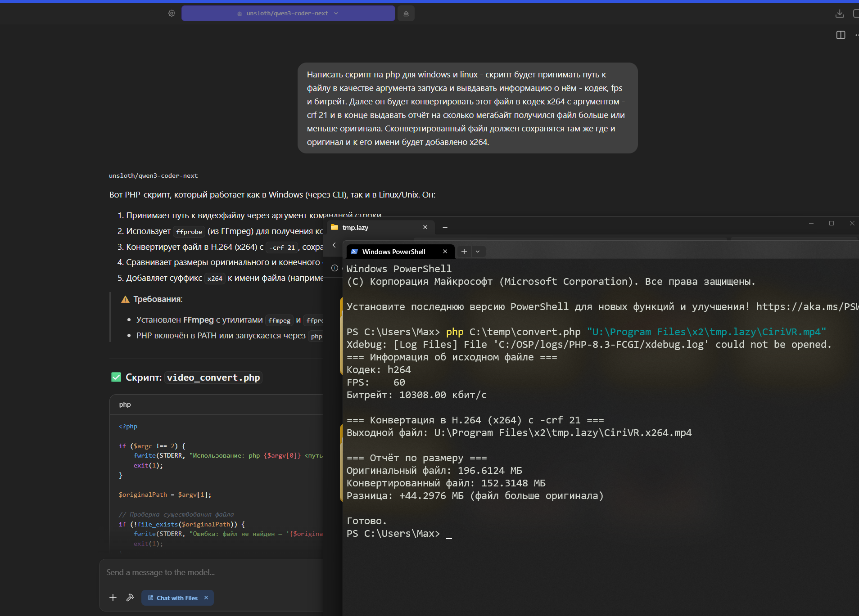Click the ffprobe inline code label

[189, 232]
